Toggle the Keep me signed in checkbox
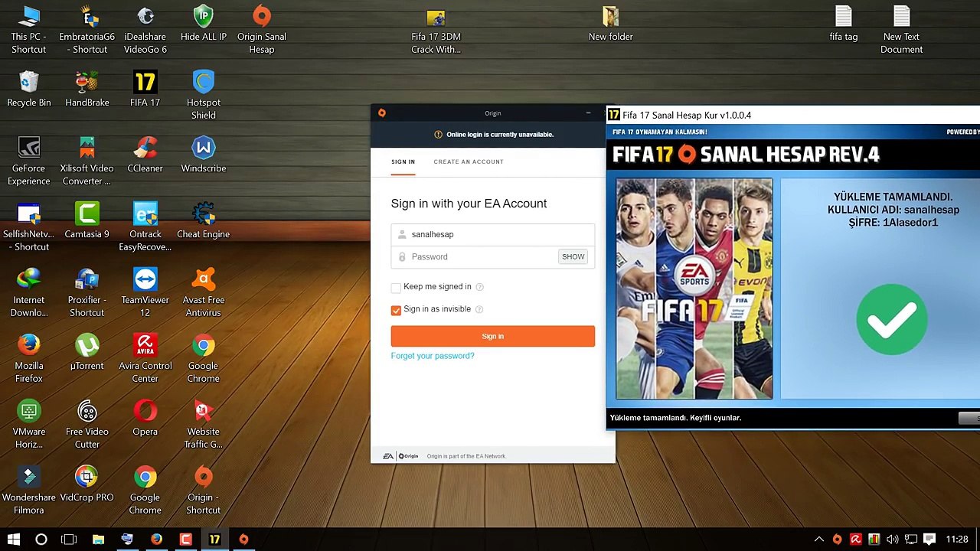 coord(396,287)
